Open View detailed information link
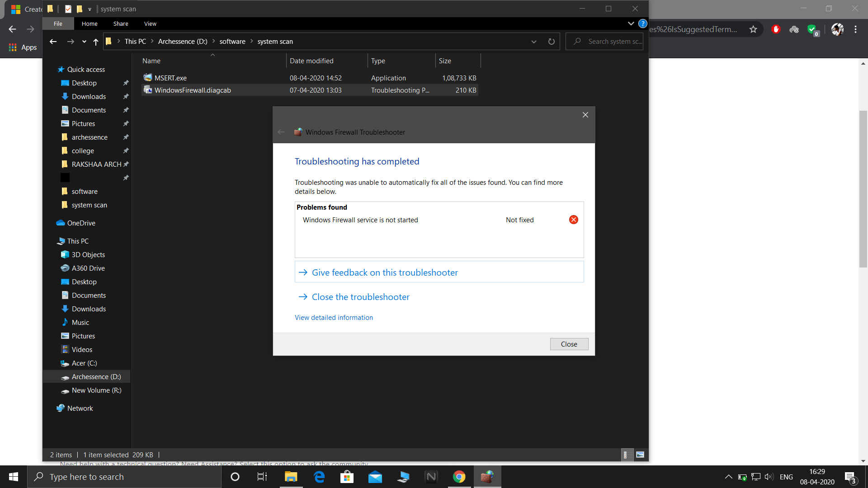The width and height of the screenshot is (868, 488). [334, 318]
